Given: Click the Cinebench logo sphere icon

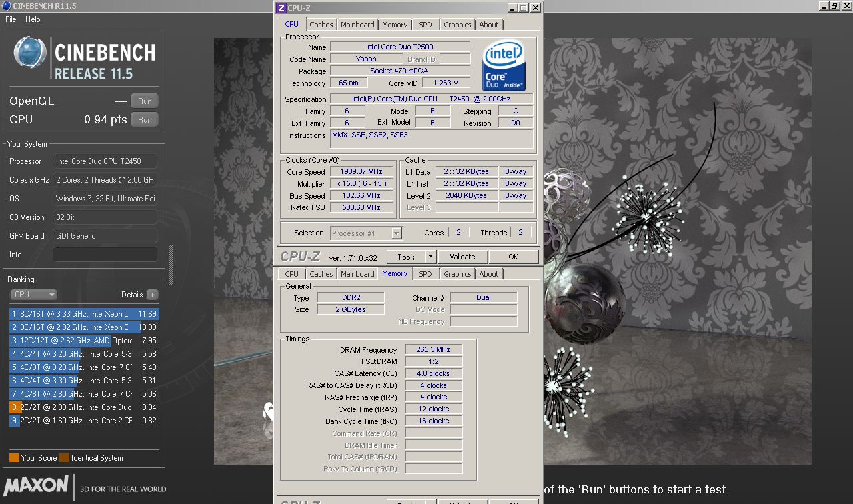Looking at the screenshot, I should [30, 53].
